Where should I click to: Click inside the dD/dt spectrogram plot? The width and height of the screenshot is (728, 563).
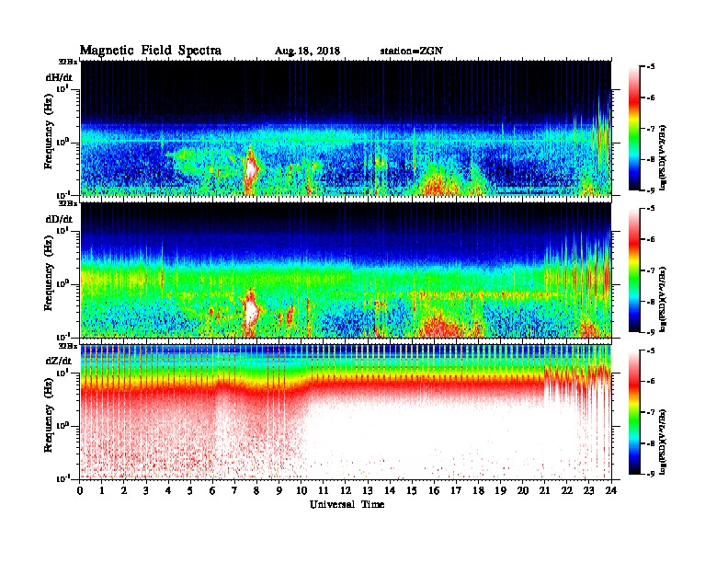(346, 270)
